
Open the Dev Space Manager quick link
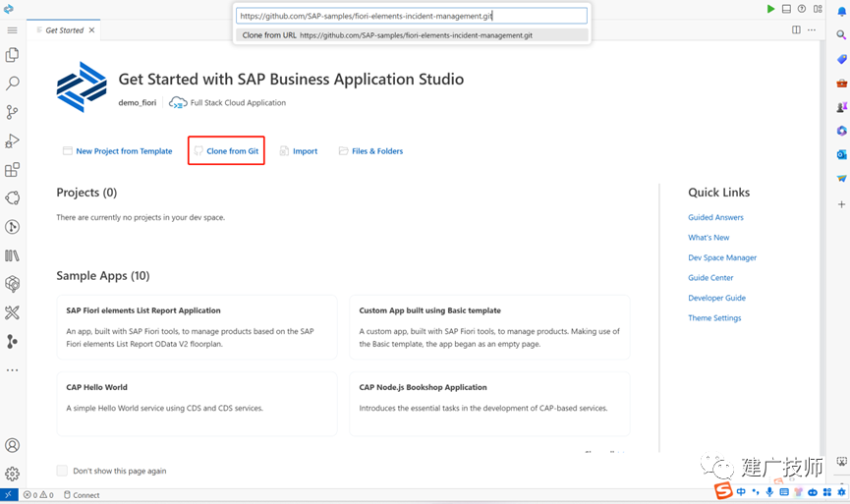click(722, 257)
